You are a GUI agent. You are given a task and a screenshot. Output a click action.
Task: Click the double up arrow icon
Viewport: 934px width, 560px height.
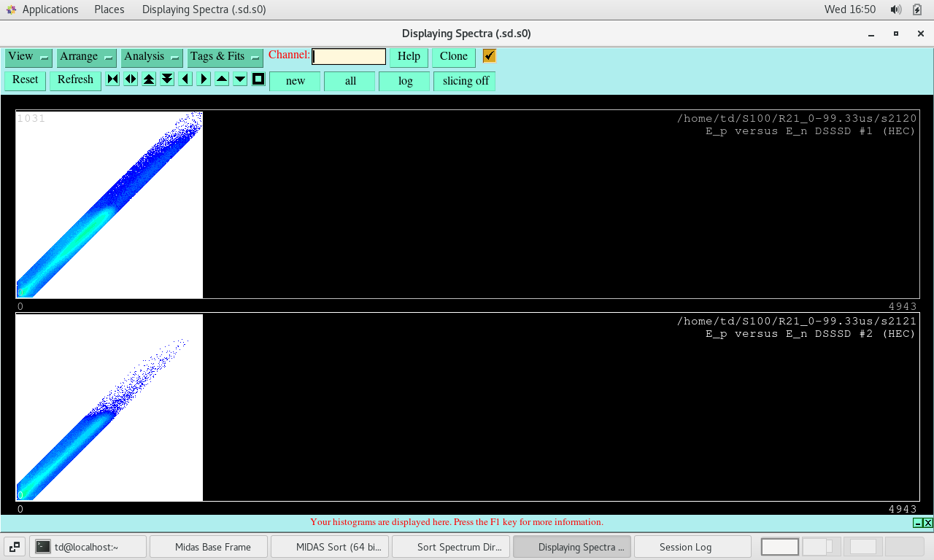[x=149, y=79]
